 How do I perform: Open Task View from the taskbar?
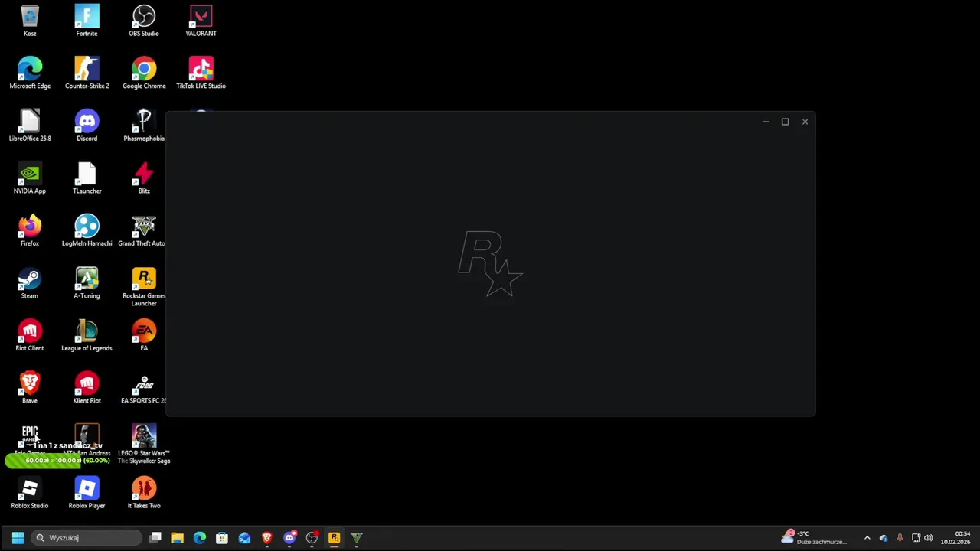(155, 538)
